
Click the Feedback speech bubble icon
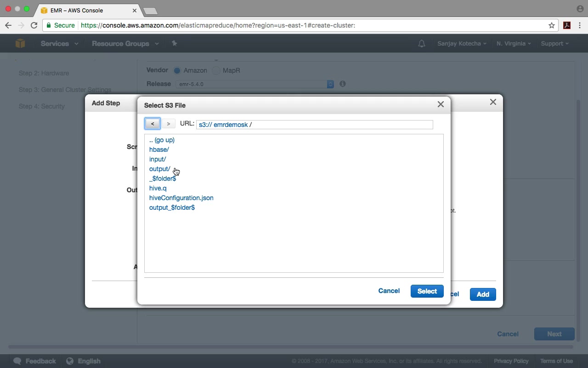17,361
